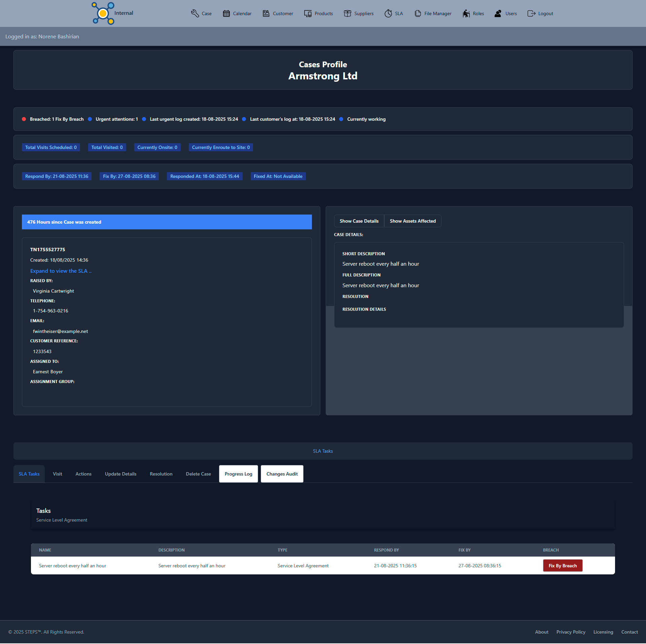
Task: Click the Customer icon in navigation
Action: tap(266, 13)
